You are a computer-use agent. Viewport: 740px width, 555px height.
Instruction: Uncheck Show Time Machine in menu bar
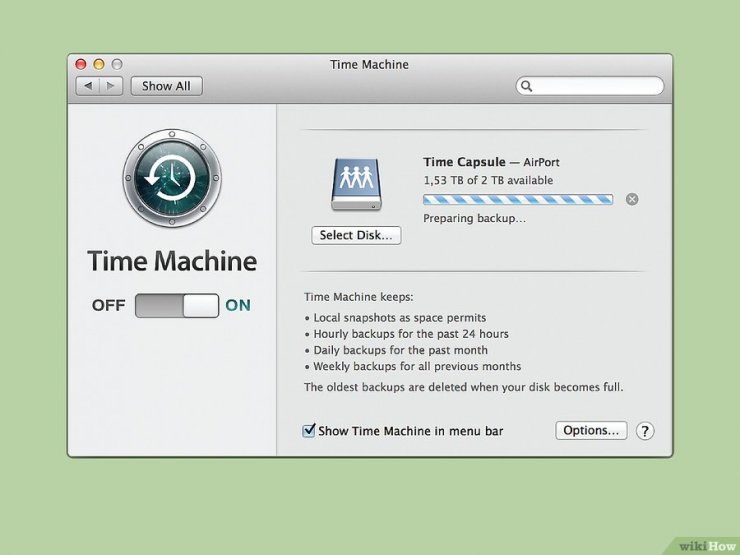(x=309, y=430)
